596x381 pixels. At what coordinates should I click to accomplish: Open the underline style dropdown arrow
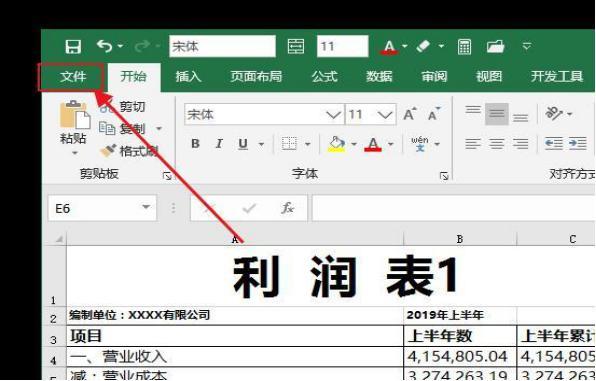(262, 144)
